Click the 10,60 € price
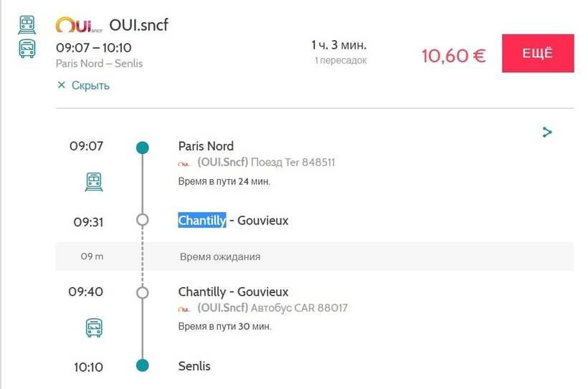The height and width of the screenshot is (389, 588). coord(453,55)
